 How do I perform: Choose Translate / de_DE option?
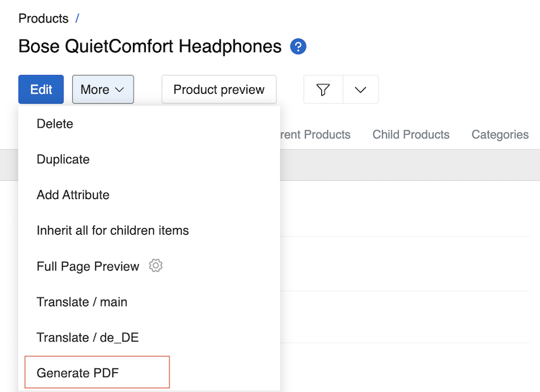[x=88, y=337]
